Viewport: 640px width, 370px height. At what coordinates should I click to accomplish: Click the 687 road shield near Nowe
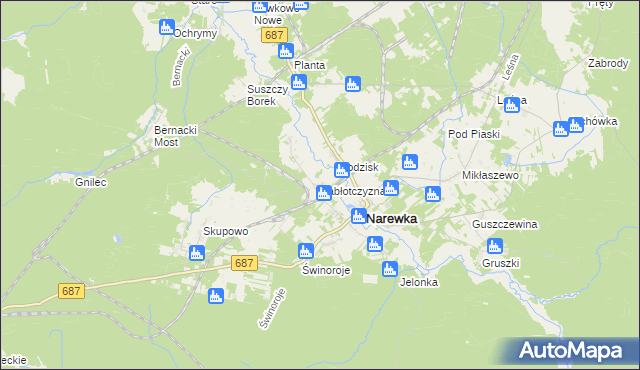[274, 35]
